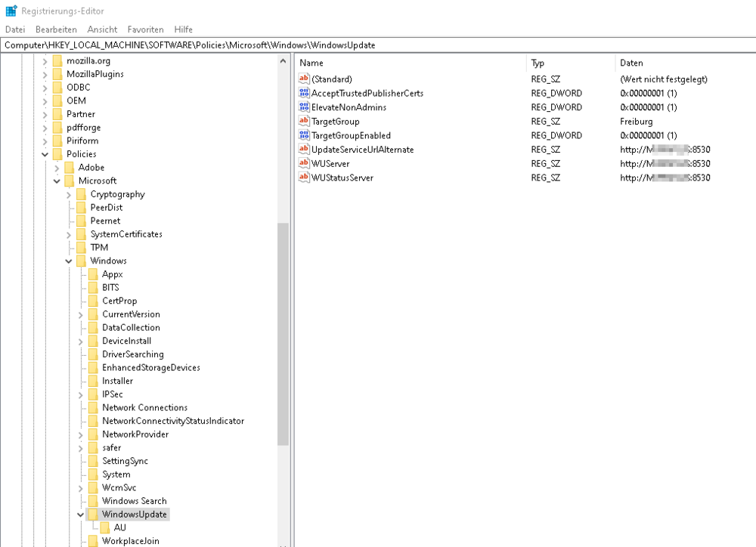Collapse the WindowsUpdate tree node

click(81, 515)
